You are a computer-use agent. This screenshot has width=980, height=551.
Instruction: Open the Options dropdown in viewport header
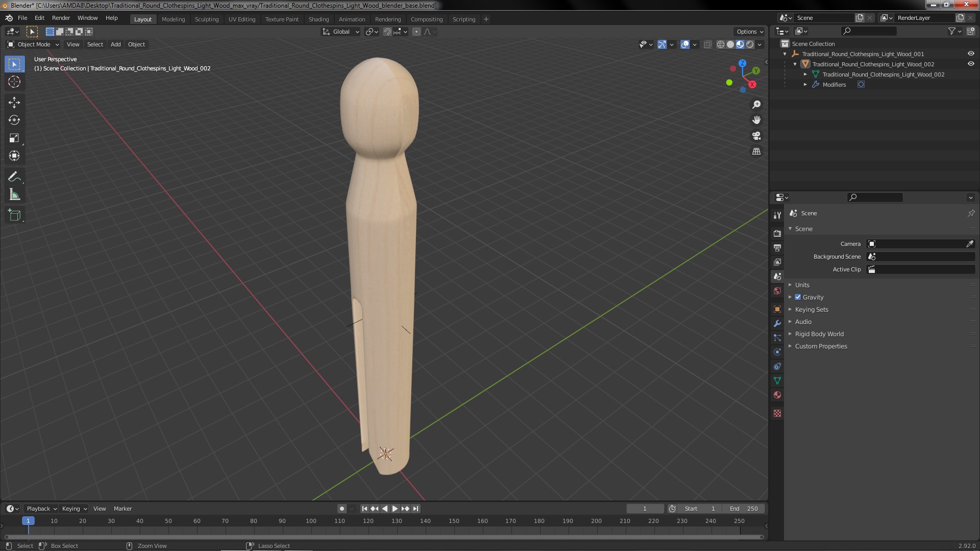749,32
